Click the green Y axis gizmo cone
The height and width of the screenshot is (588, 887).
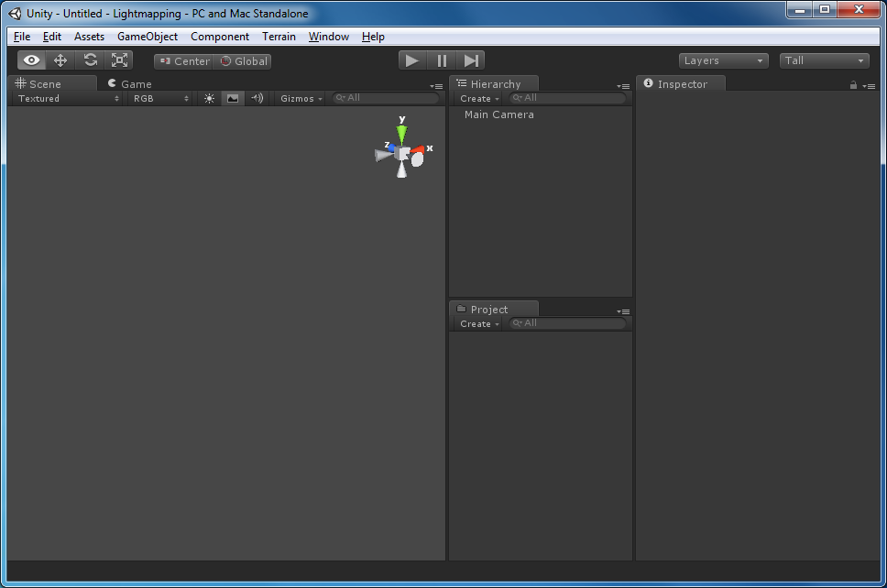(x=401, y=134)
